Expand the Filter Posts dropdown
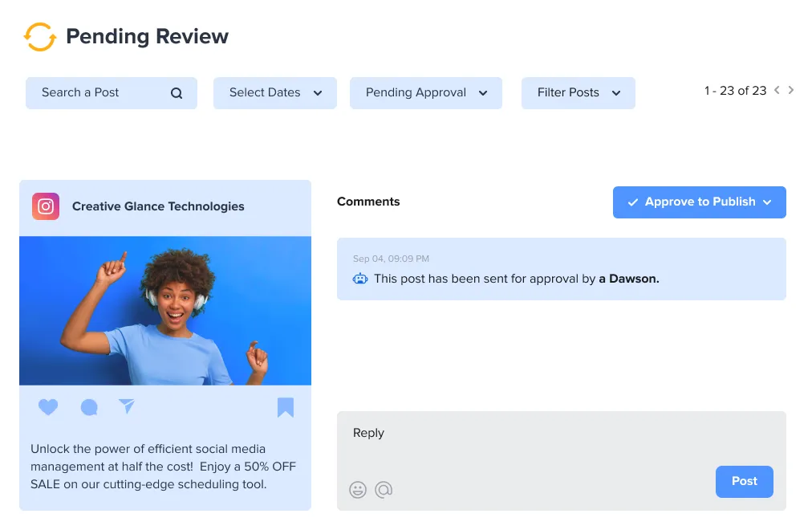The image size is (812, 530). tap(579, 93)
